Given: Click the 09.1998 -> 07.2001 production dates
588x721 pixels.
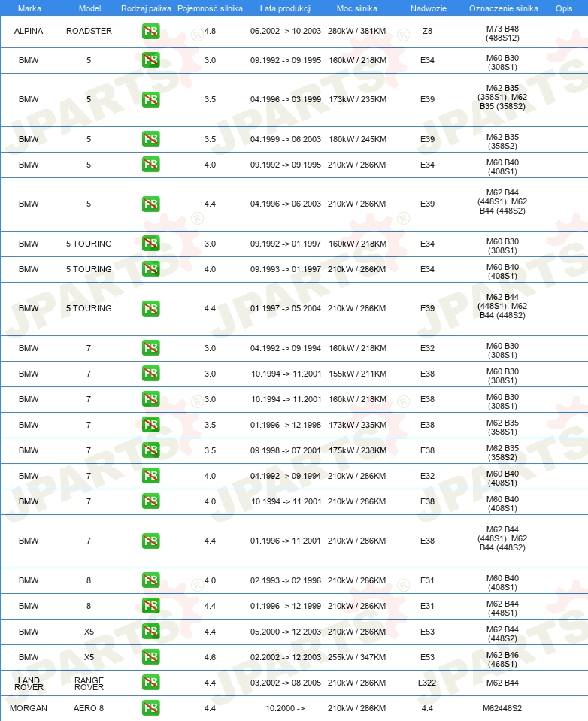Looking at the screenshot, I should click(286, 450).
